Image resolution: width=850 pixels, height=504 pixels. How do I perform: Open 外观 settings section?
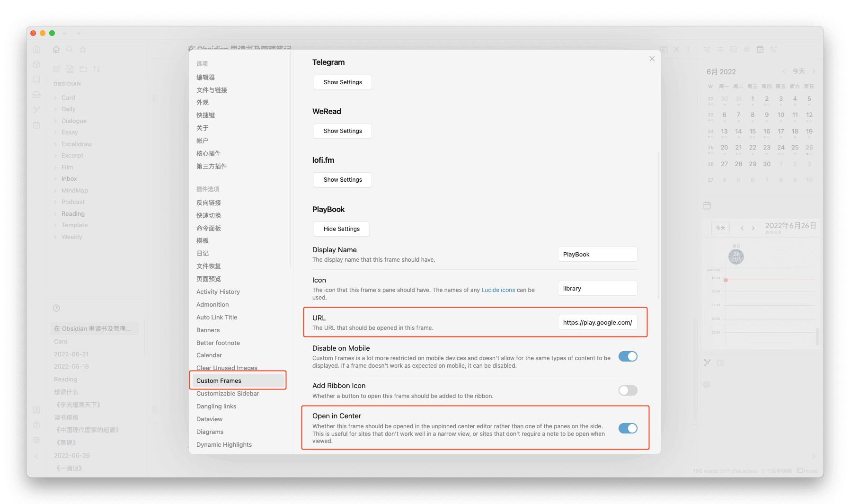(202, 102)
